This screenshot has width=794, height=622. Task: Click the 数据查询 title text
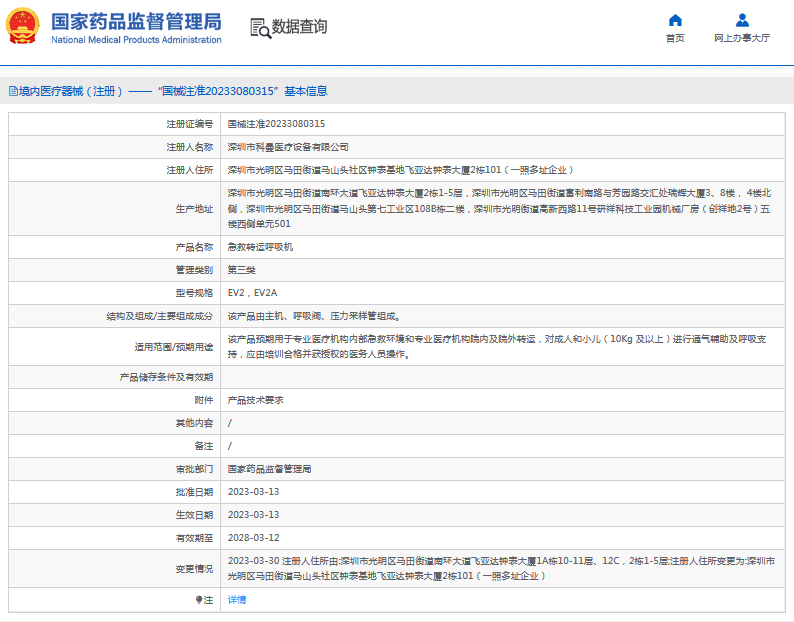click(300, 27)
